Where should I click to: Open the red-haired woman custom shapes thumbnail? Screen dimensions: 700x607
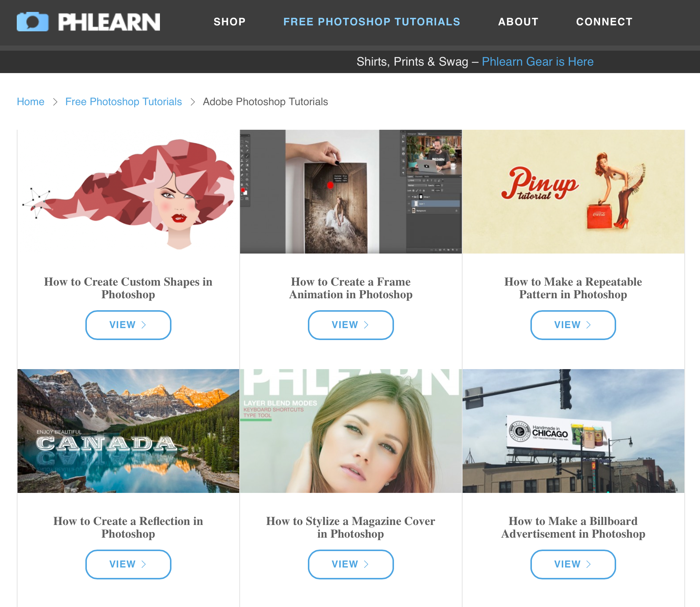pyautogui.click(x=128, y=192)
